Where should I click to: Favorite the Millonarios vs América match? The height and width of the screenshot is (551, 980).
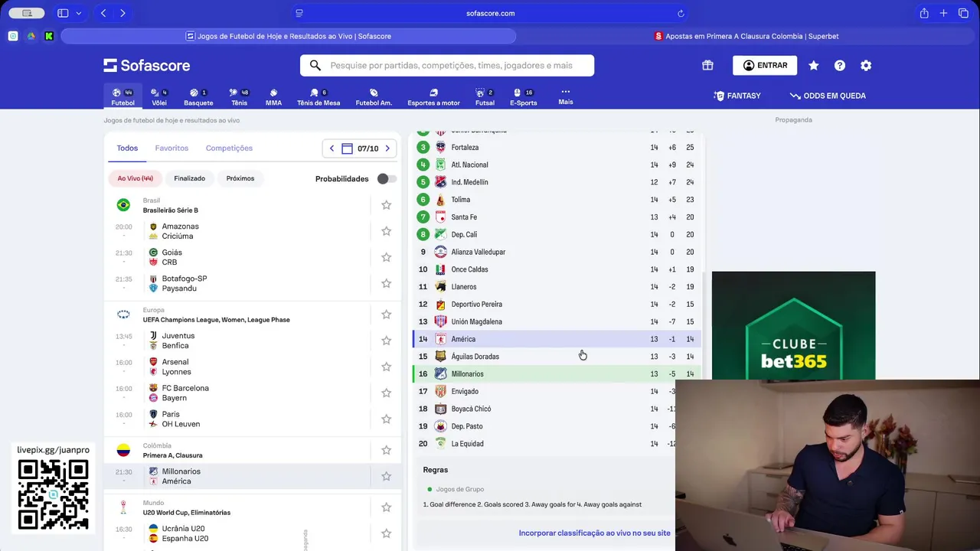coord(387,476)
